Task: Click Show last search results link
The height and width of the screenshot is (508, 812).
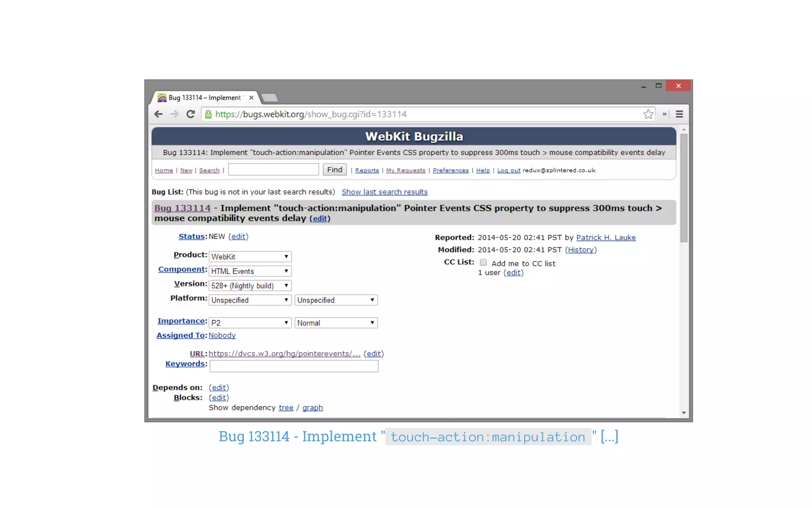Action: point(385,192)
